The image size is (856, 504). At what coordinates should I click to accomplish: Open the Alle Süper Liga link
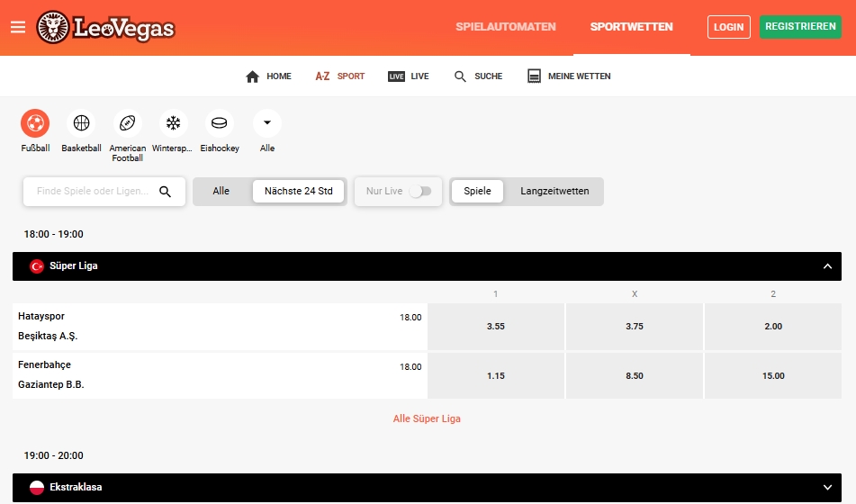tap(427, 418)
